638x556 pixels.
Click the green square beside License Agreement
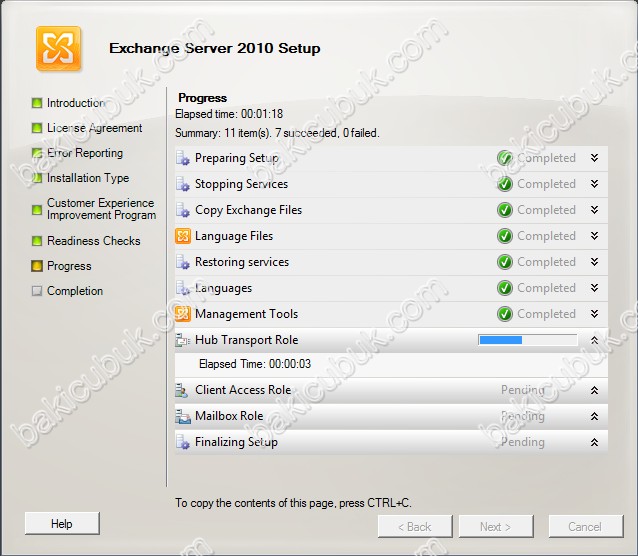point(37,128)
